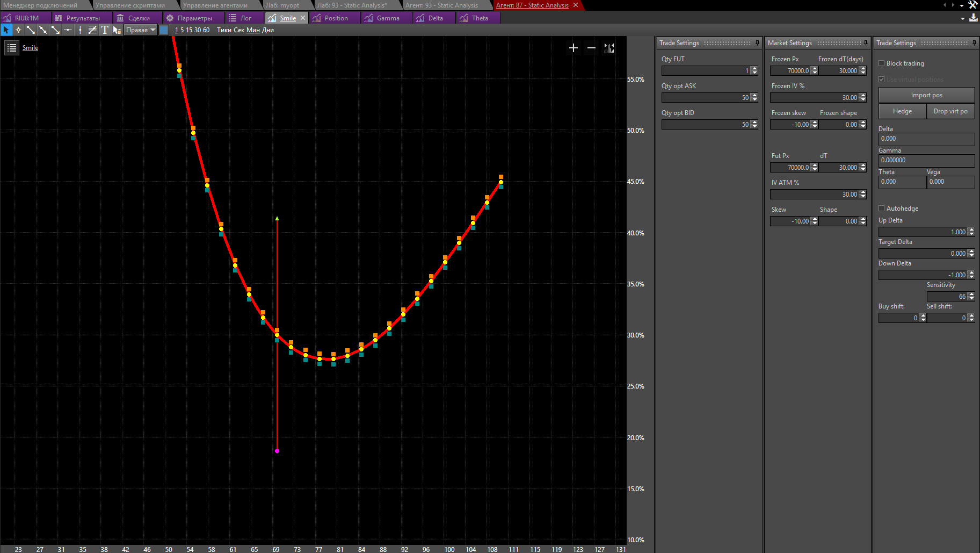The width and height of the screenshot is (980, 553).
Task: Click the blue color swatch in toolbar
Action: (164, 30)
